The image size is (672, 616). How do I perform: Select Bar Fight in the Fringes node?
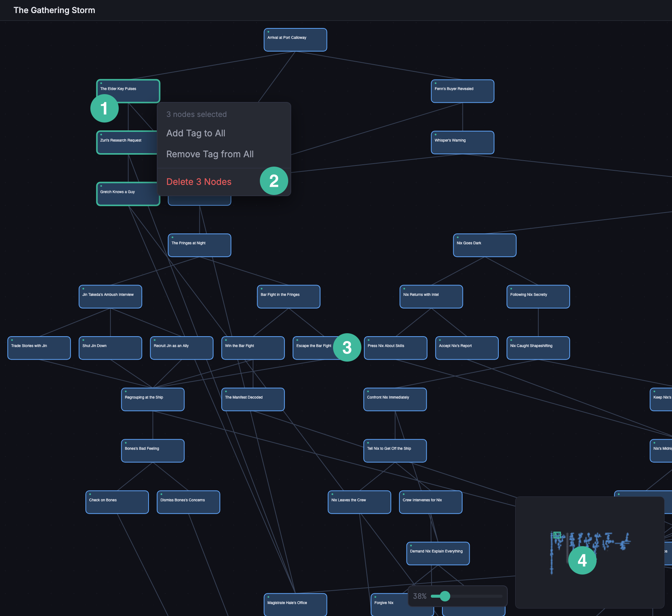[x=289, y=297]
